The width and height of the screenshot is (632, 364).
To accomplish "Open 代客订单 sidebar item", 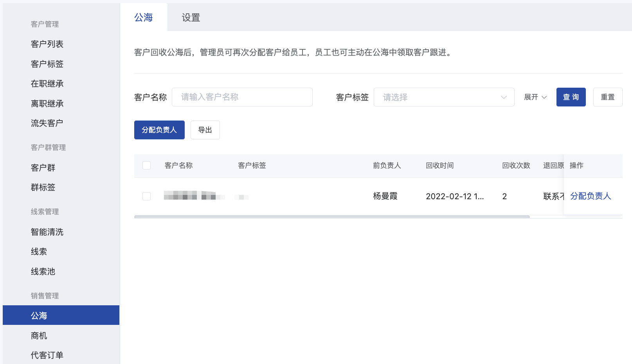I will pos(47,355).
